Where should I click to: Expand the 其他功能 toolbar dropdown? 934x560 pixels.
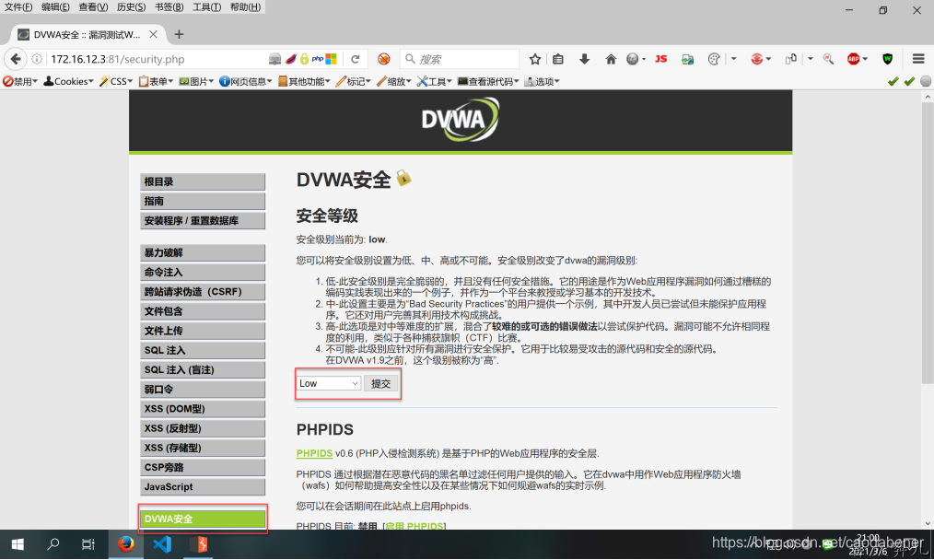pos(304,82)
